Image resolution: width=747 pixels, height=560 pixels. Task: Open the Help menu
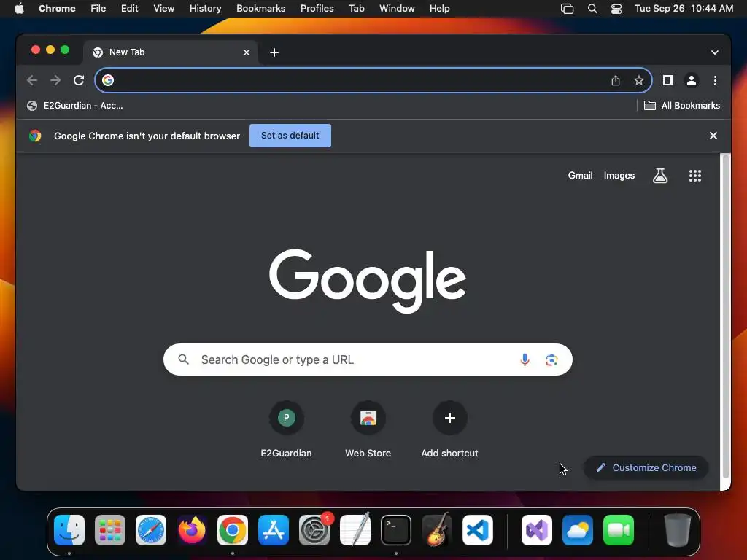439,9
